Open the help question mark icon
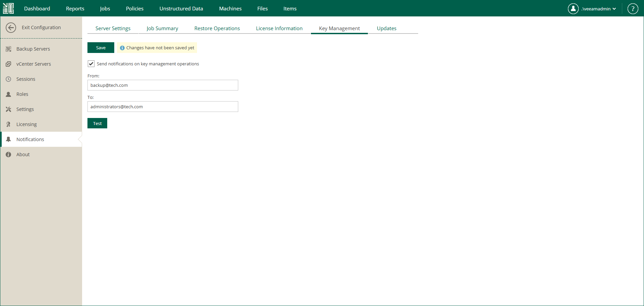 [x=633, y=9]
